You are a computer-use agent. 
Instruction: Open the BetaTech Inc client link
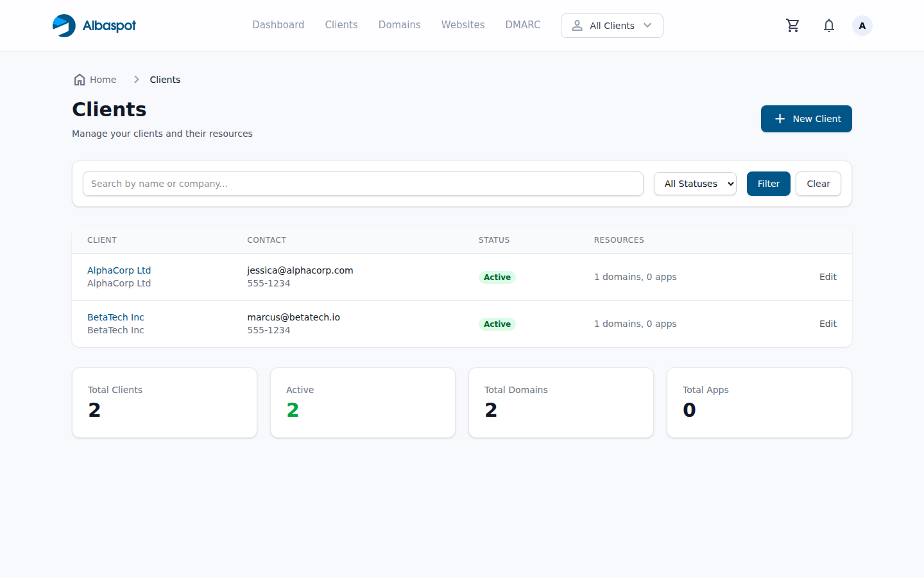116,317
